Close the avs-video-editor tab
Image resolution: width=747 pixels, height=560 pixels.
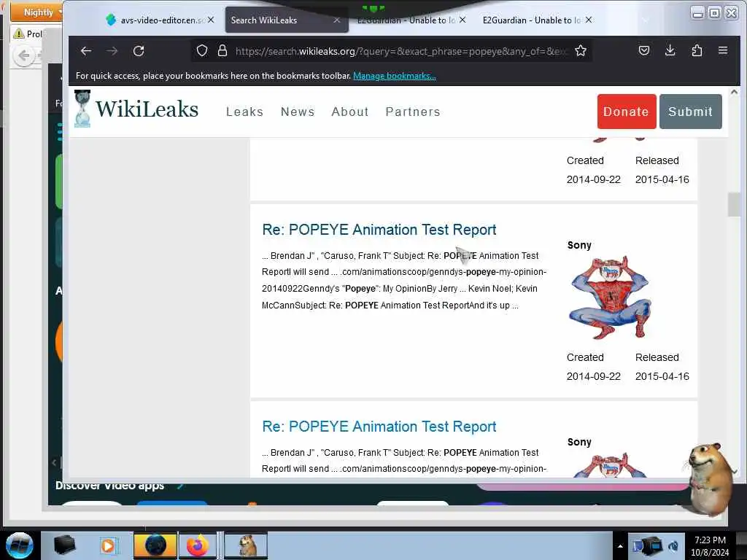click(x=211, y=20)
